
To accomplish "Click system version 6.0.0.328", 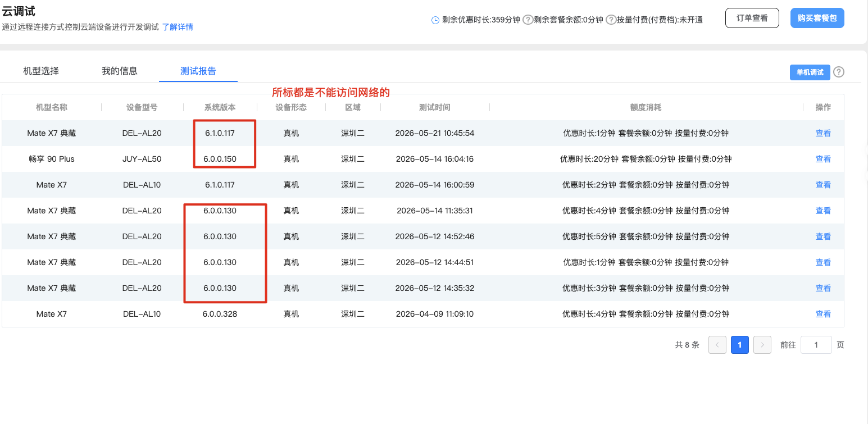I will click(220, 314).
